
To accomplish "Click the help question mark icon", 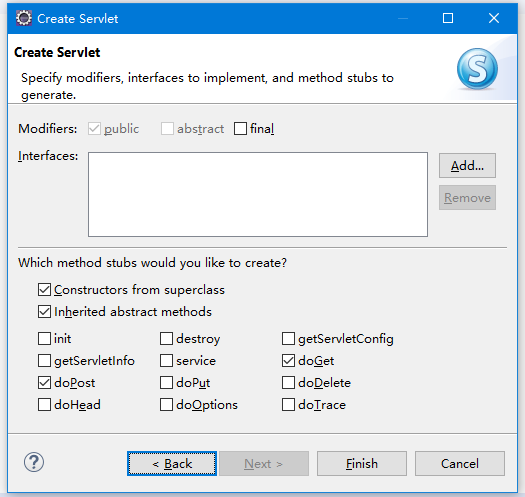I will [x=34, y=462].
